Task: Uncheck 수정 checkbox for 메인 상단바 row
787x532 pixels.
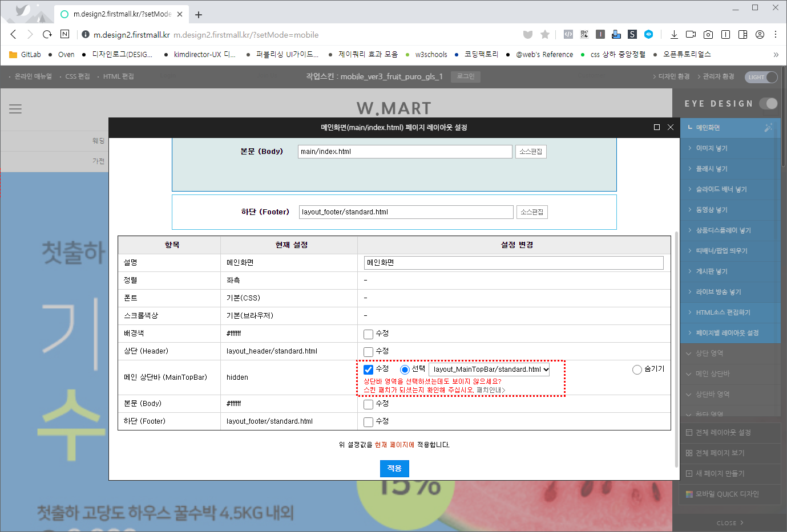Action: (x=368, y=369)
